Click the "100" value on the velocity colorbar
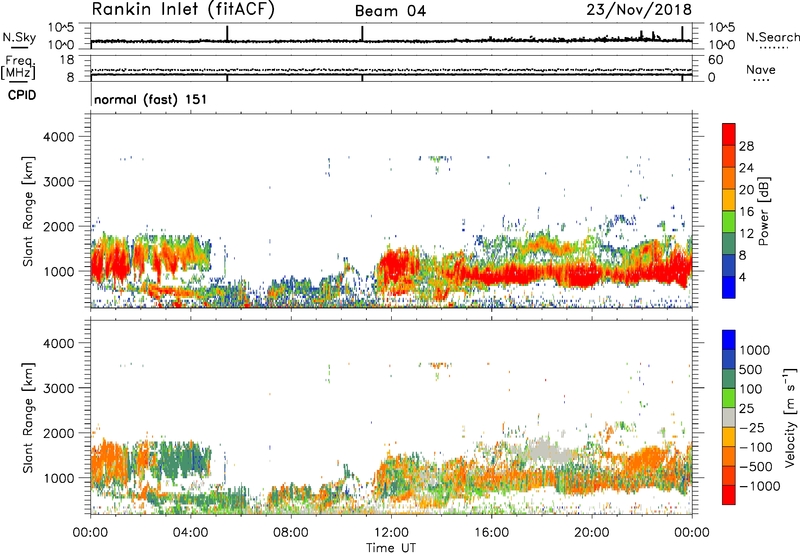 753,389
